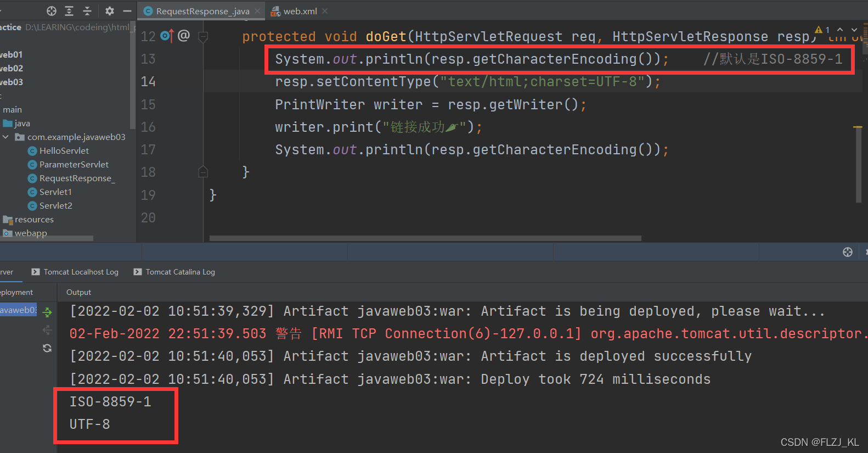Click the project tree horizontal scrollbar

click(47, 238)
